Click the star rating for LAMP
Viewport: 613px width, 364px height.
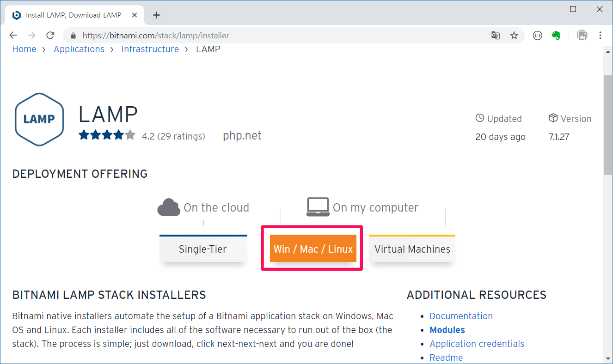click(x=107, y=135)
